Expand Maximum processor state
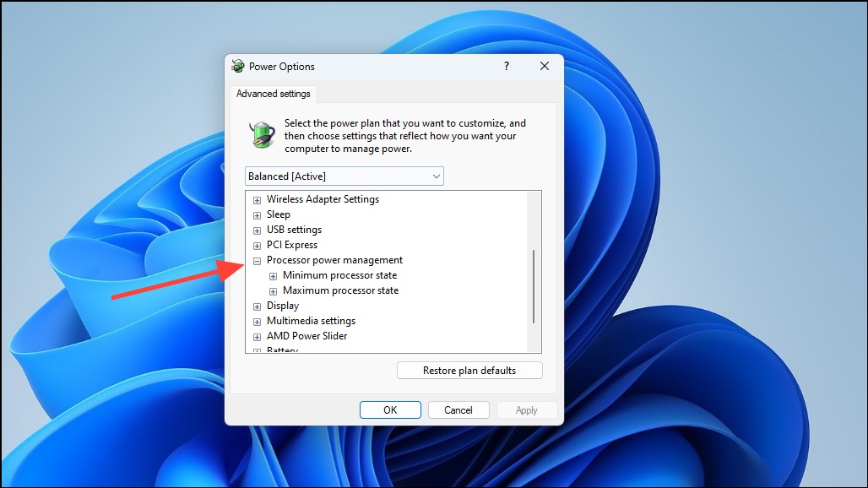 272,290
